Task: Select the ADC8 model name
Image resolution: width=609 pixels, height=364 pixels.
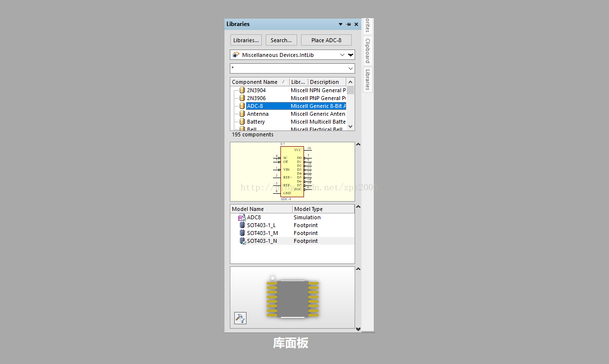Action: tap(254, 217)
